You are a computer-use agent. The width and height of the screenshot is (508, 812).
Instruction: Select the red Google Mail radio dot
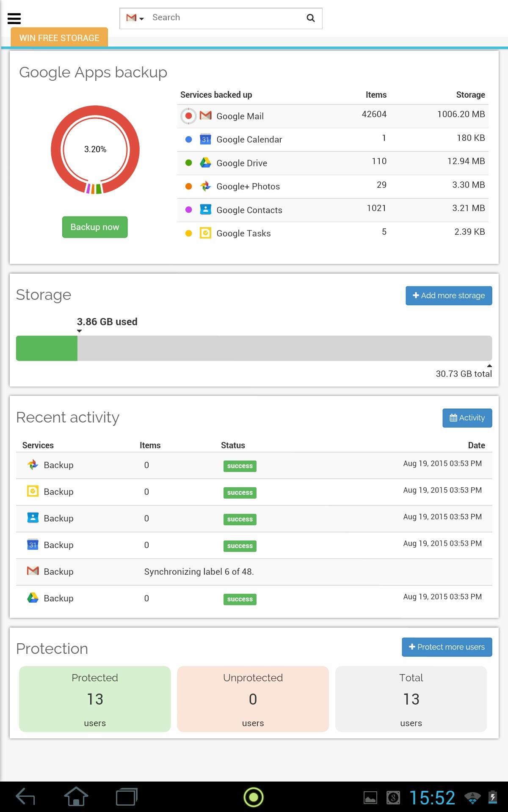[x=189, y=115]
